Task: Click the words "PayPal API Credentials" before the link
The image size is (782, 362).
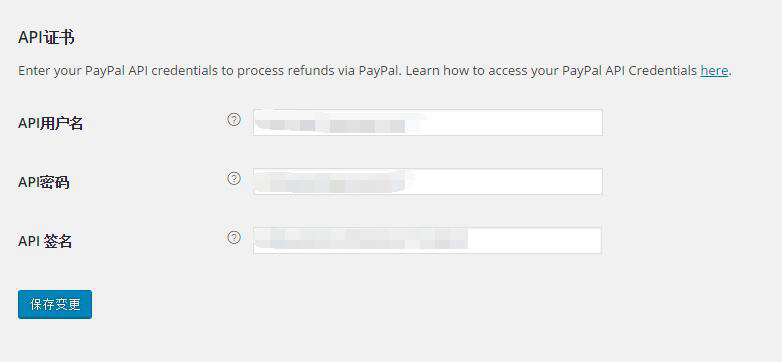Action: tap(629, 71)
